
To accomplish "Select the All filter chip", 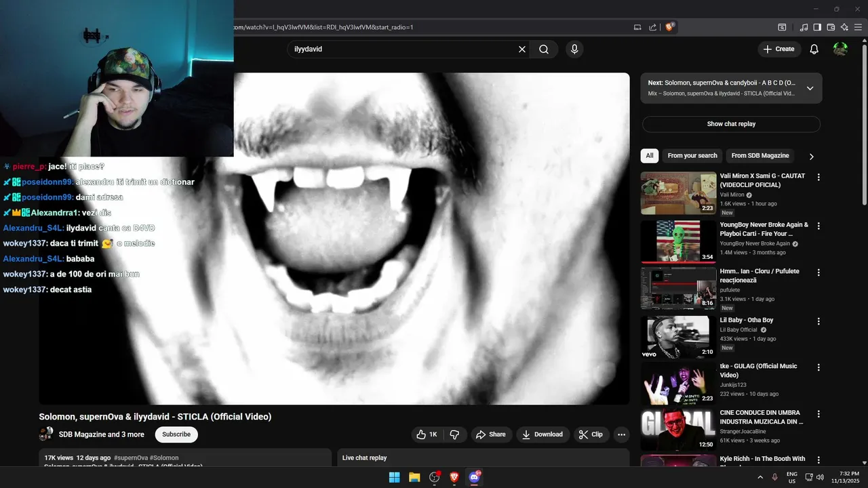I will click(650, 156).
